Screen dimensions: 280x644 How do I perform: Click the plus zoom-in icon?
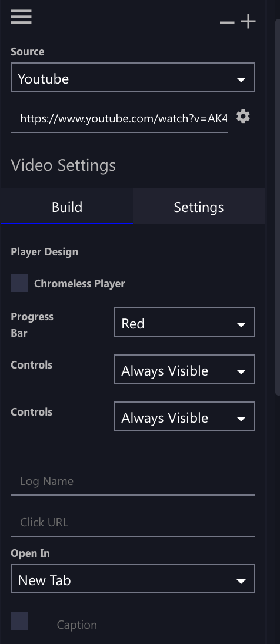(248, 22)
